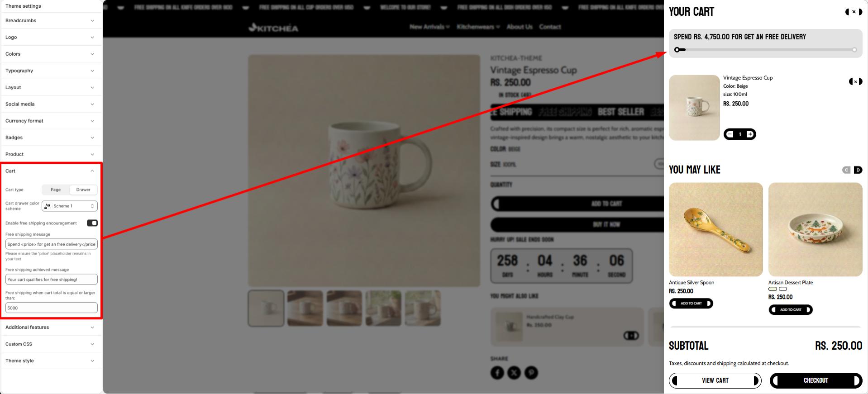The image size is (868, 394).
Task: Expand the Additional features section
Action: (50, 328)
